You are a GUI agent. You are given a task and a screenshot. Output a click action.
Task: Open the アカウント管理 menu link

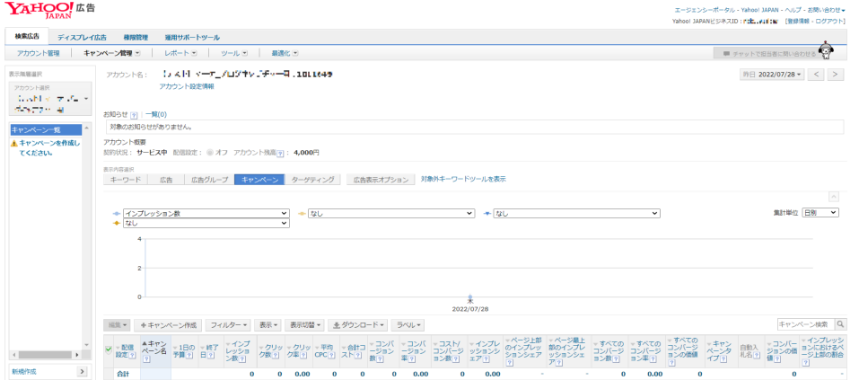37,53
